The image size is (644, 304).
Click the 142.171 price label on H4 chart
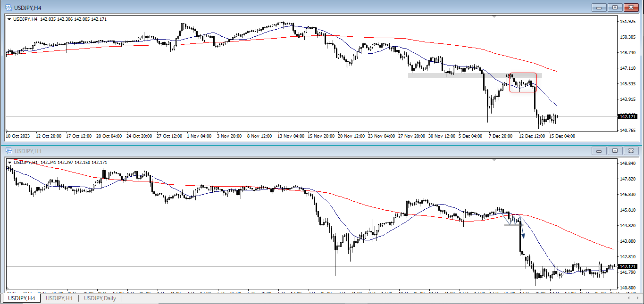pyautogui.click(x=627, y=116)
